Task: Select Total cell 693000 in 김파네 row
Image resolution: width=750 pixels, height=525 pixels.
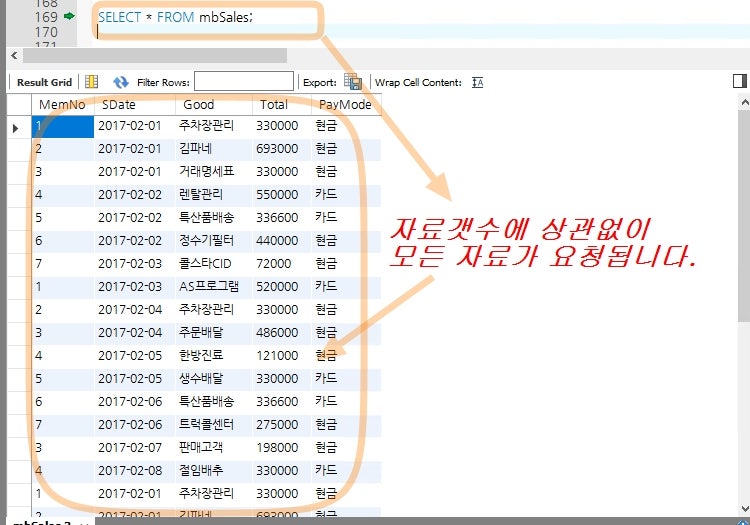Action: pos(281,149)
